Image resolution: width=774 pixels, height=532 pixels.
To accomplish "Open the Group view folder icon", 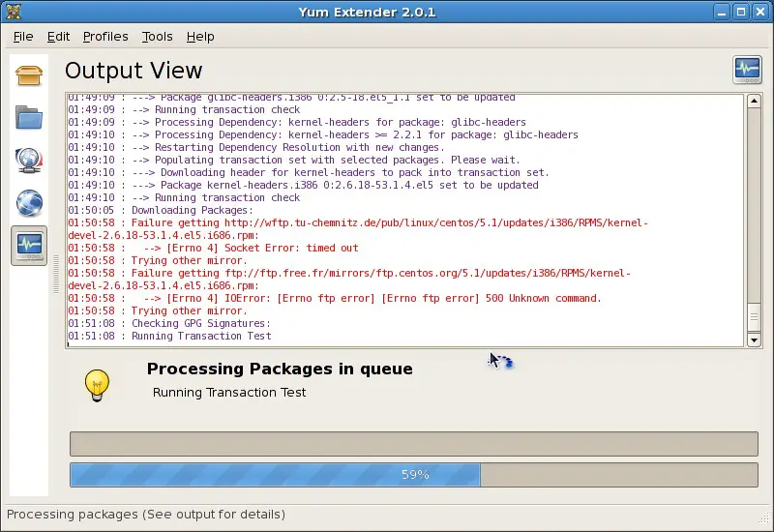I will tap(29, 117).
